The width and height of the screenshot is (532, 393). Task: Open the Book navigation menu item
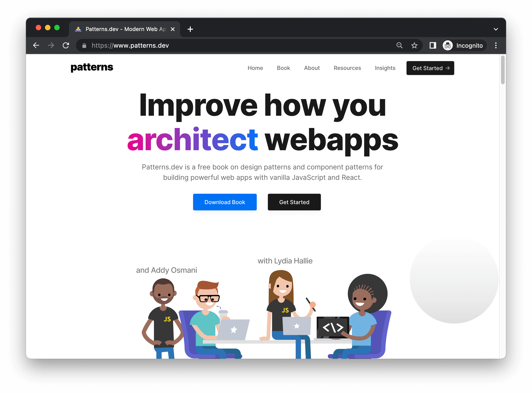(x=283, y=68)
